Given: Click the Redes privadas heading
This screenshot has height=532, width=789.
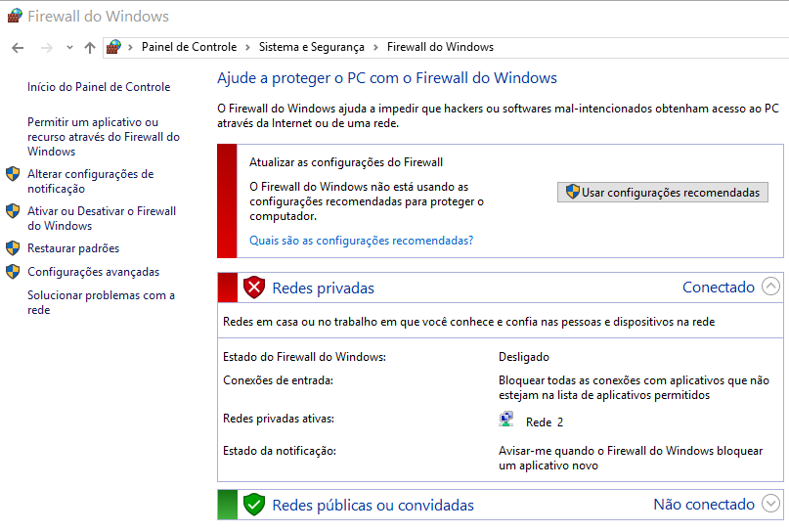Looking at the screenshot, I should (x=323, y=288).
